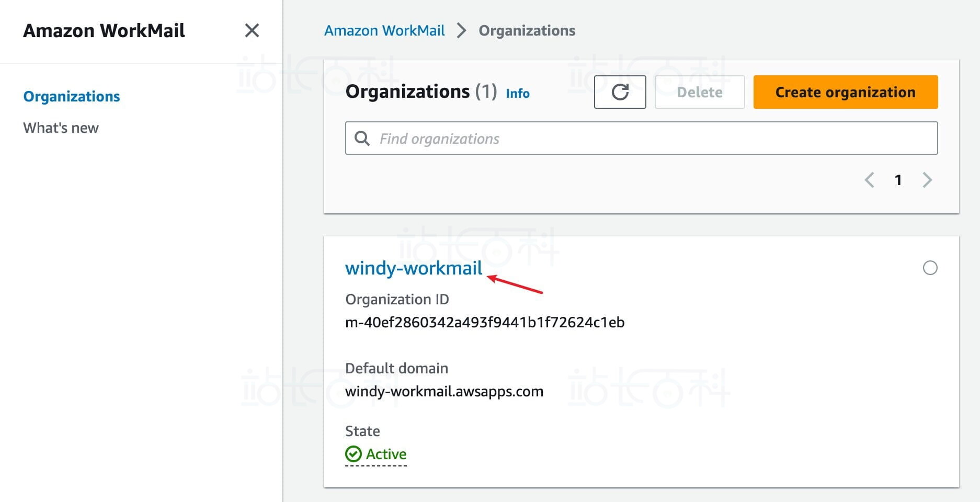Click the Amazon WorkMail sidebar title
Viewport: 980px width, 502px height.
[104, 30]
